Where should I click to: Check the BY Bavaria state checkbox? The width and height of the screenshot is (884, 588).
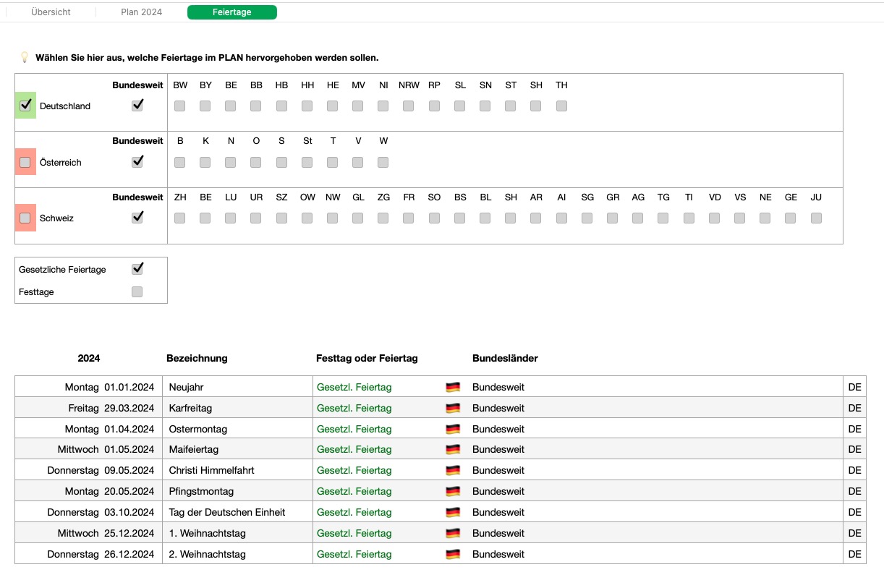pyautogui.click(x=205, y=106)
